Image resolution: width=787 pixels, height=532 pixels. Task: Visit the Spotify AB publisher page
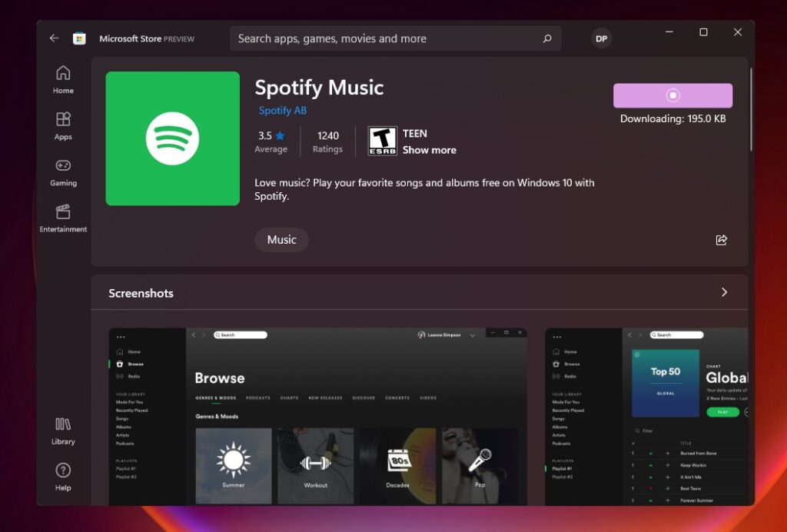[282, 110]
